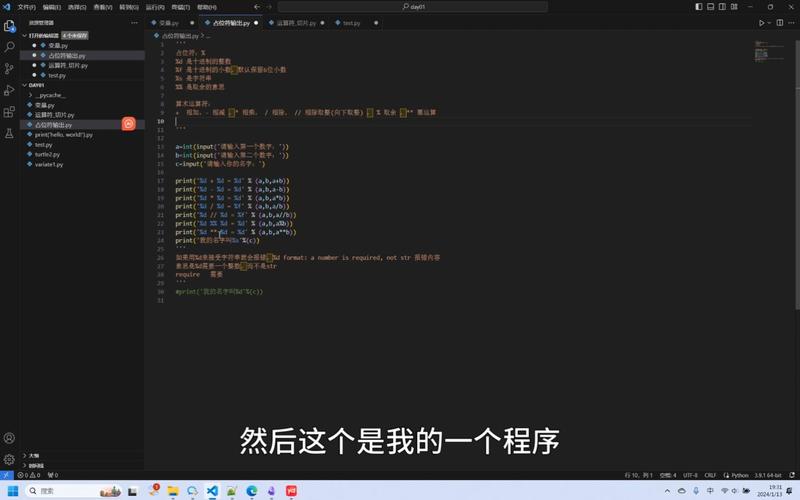Select 变量.py in Open Editors list
This screenshot has width=800, height=500.
[x=58, y=46]
